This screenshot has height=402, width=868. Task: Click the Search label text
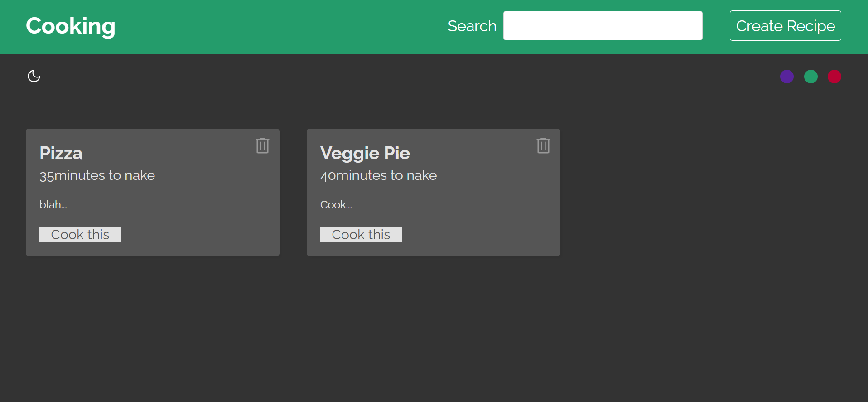tap(472, 26)
